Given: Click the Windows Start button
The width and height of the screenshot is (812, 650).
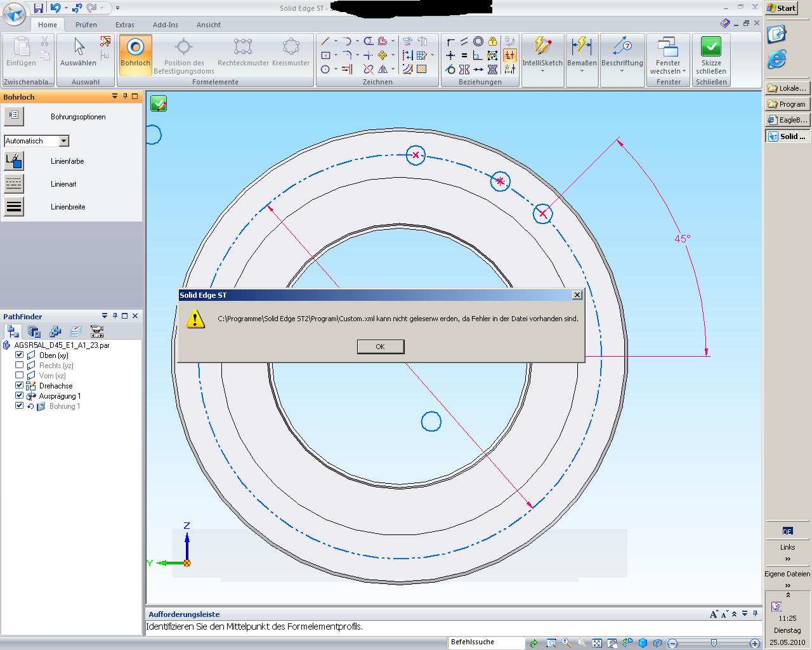Looking at the screenshot, I should click(782, 8).
